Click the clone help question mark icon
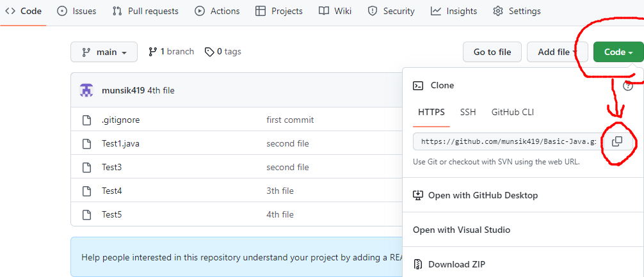Viewport: 644px width, 277px height. (628, 86)
